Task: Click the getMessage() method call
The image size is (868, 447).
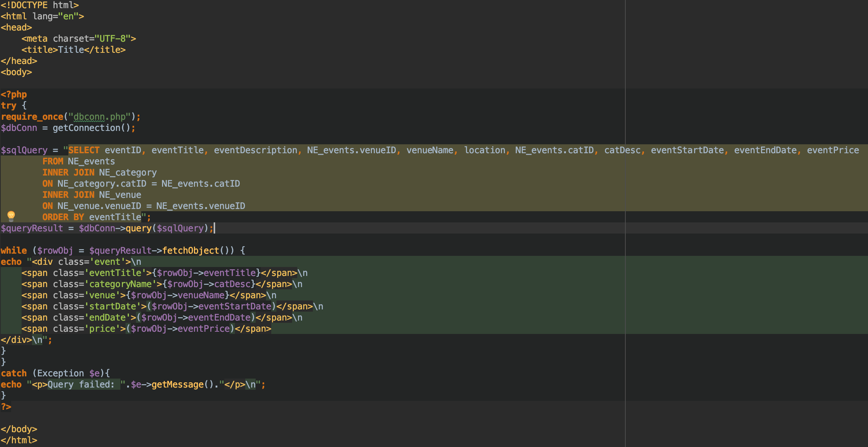Action: click(183, 385)
